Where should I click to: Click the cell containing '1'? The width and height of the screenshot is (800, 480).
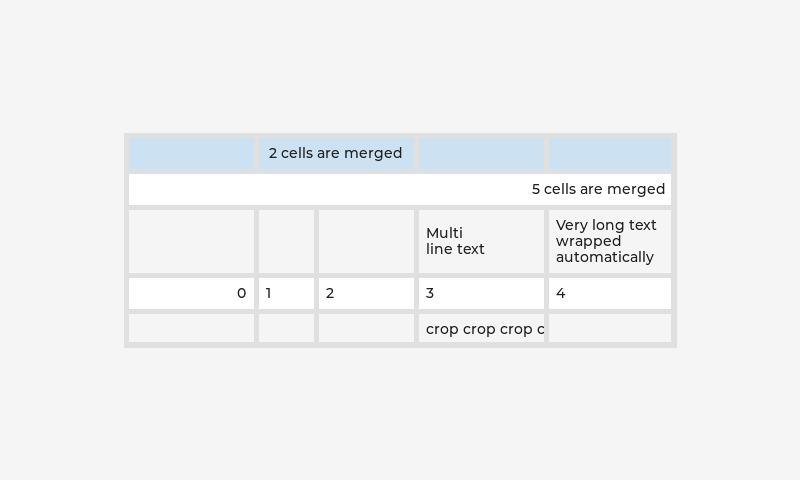point(287,293)
